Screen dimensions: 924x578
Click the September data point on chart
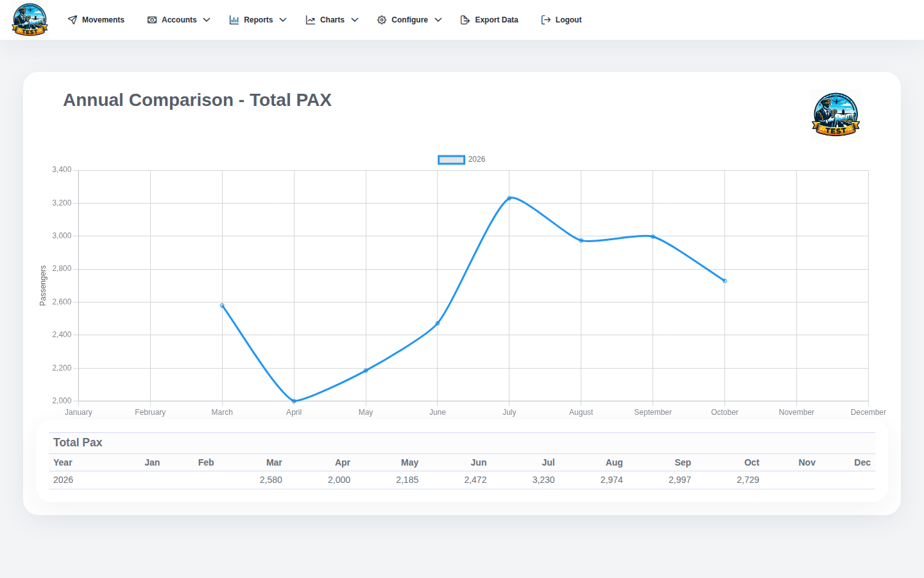653,237
